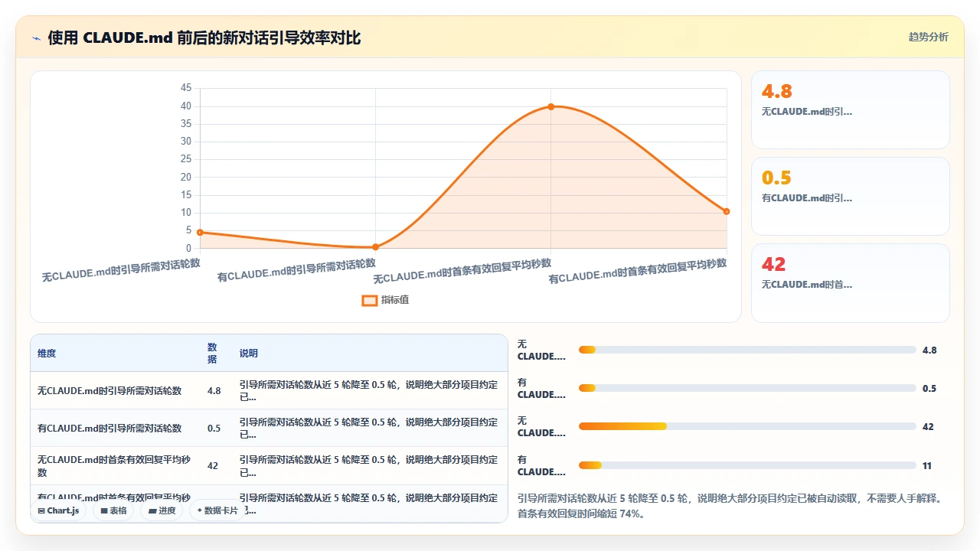The height and width of the screenshot is (551, 980).
Task: Click x-axis label 无CLAUDE.md时引导所需对话轮数
Action: [x=121, y=269]
